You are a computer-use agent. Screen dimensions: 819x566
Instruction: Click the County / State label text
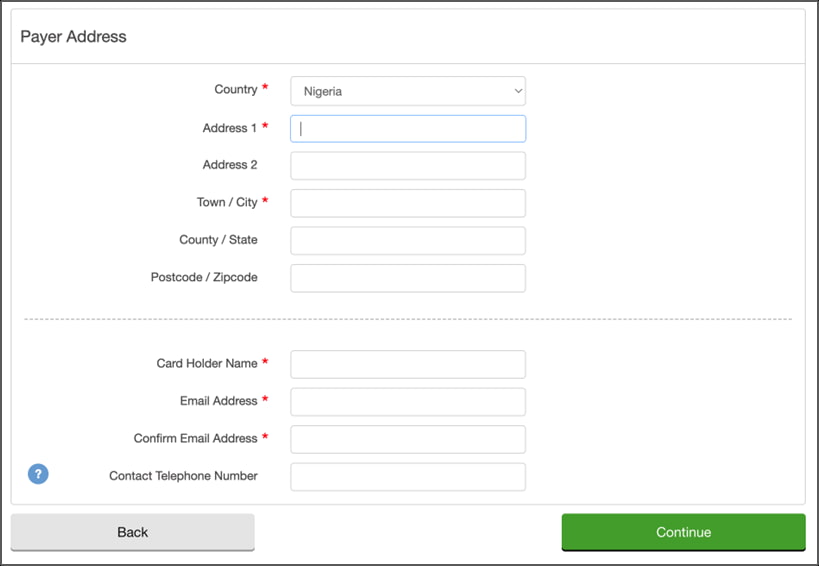tap(218, 240)
